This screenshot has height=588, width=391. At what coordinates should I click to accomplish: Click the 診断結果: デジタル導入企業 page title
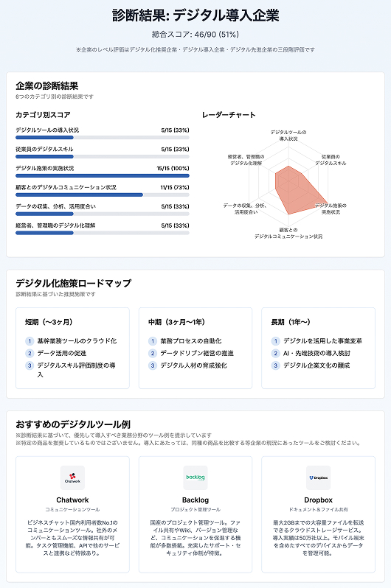195,15
